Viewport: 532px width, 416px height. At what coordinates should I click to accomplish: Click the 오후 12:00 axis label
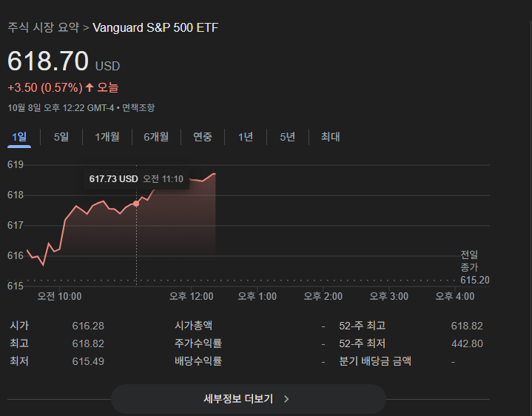point(192,296)
